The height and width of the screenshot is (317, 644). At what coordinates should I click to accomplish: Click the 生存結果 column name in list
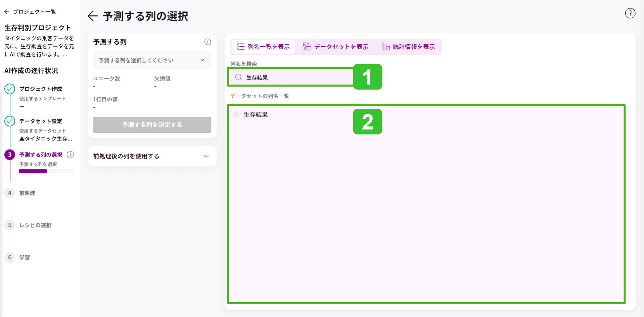point(256,115)
